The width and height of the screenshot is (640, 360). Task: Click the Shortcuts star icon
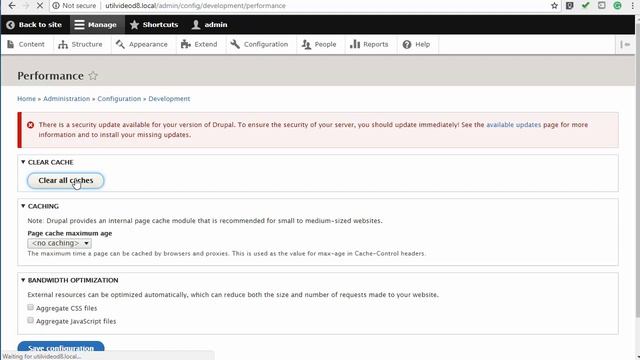tap(134, 25)
